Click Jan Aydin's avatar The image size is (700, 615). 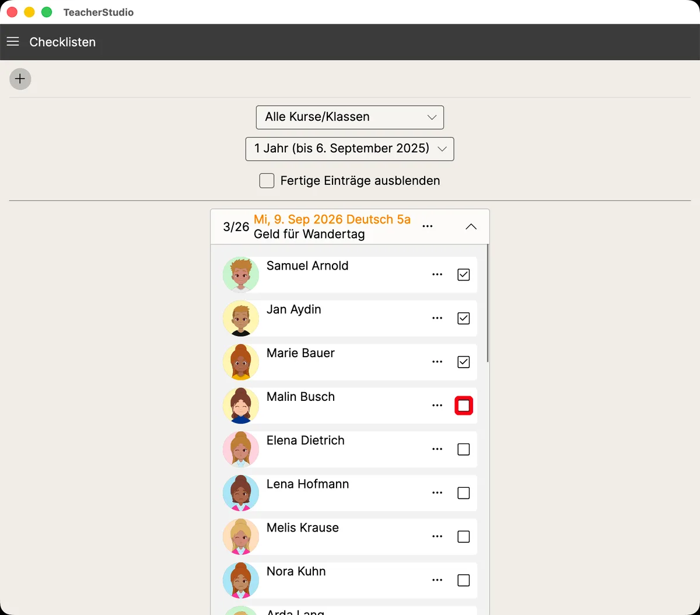(x=241, y=319)
